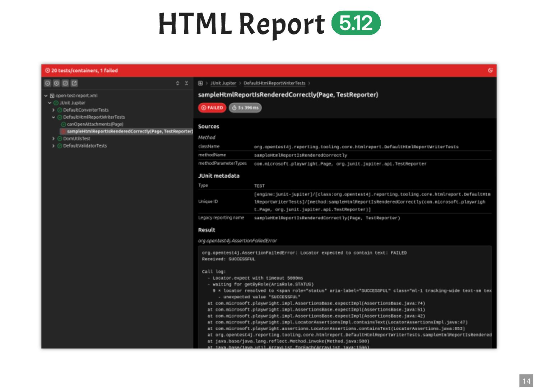Collapse the JUnit Jupiter tree node
The image size is (538, 392).
pos(50,103)
